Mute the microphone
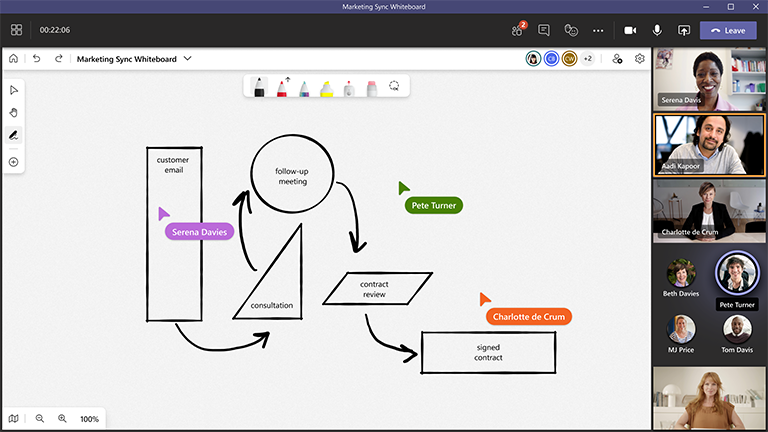Image resolution: width=768 pixels, height=432 pixels. 657,30
